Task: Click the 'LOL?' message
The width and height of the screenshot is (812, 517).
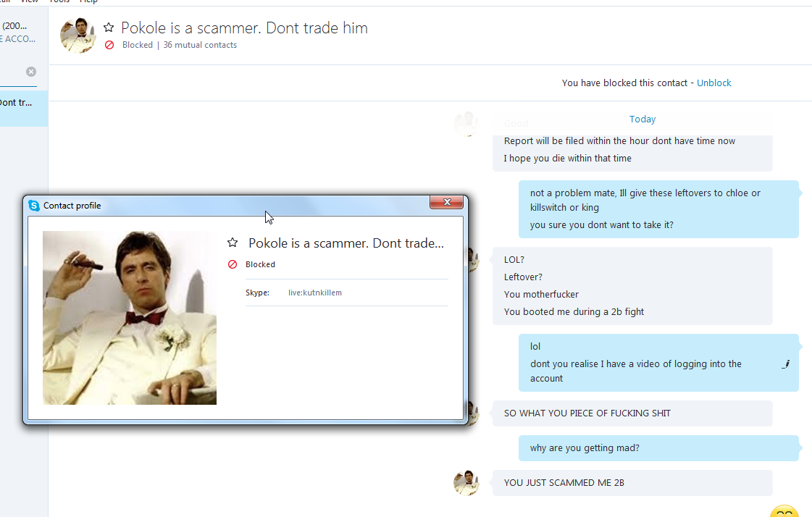Action: click(514, 260)
